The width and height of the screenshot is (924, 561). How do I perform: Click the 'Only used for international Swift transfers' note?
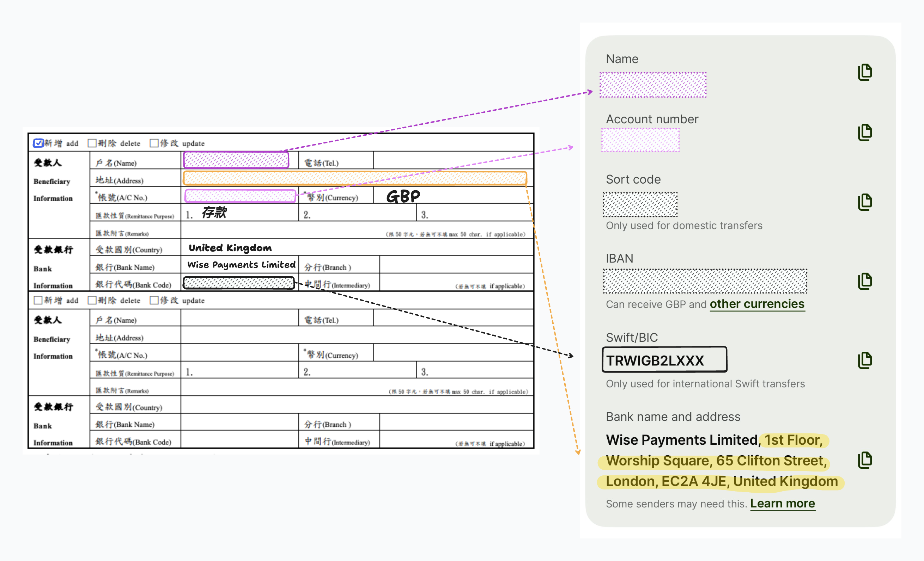point(705,384)
